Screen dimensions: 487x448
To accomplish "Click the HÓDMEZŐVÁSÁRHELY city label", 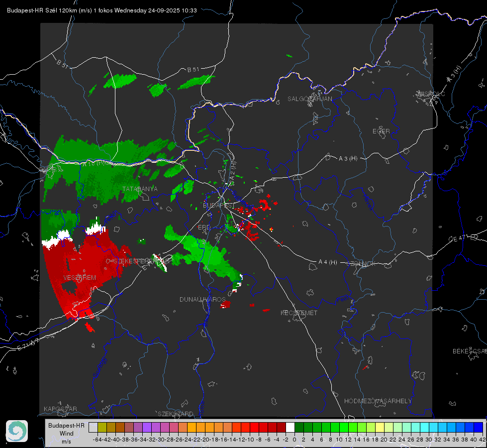I will [x=378, y=401].
